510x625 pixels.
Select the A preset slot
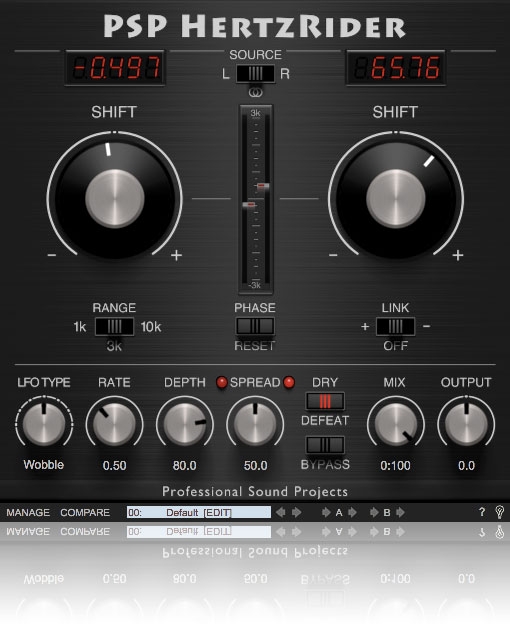point(339,512)
